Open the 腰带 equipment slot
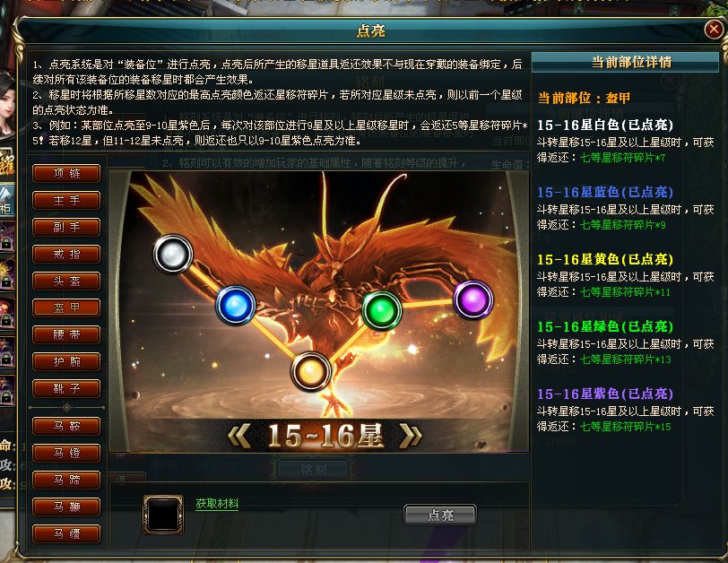 click(66, 335)
